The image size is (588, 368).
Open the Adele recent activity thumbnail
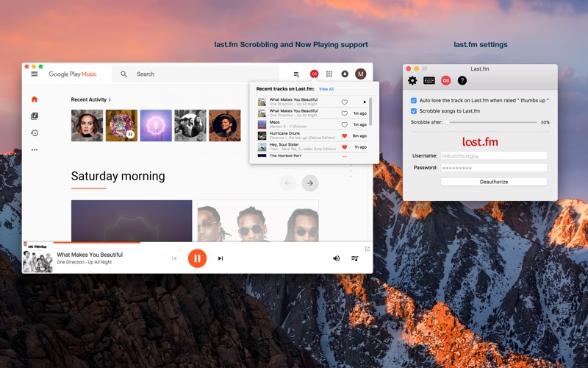tap(87, 125)
